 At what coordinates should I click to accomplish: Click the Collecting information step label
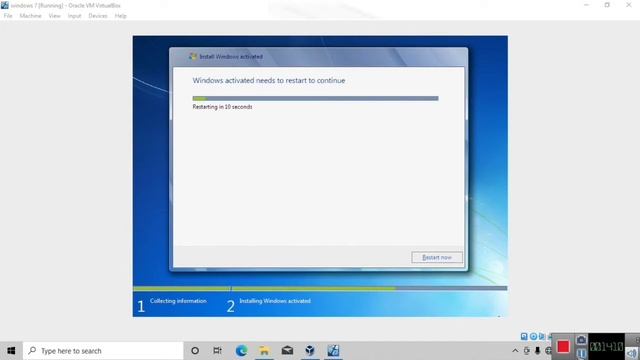click(178, 301)
